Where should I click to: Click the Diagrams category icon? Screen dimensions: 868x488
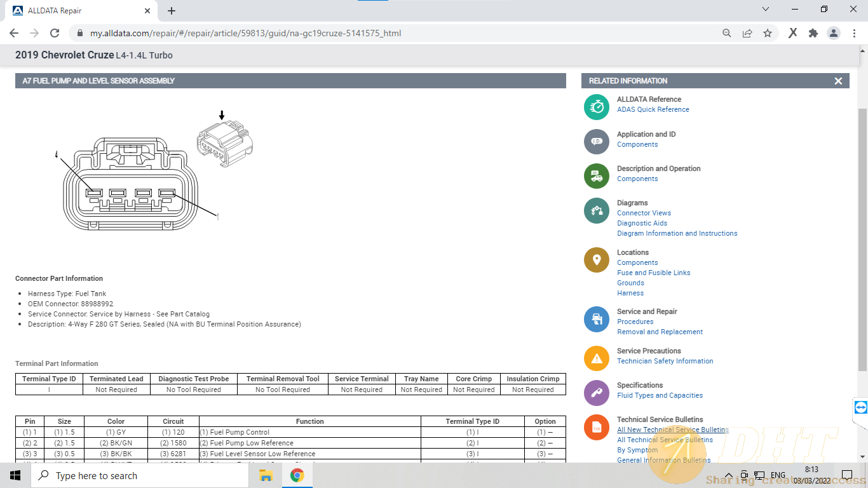pos(597,210)
